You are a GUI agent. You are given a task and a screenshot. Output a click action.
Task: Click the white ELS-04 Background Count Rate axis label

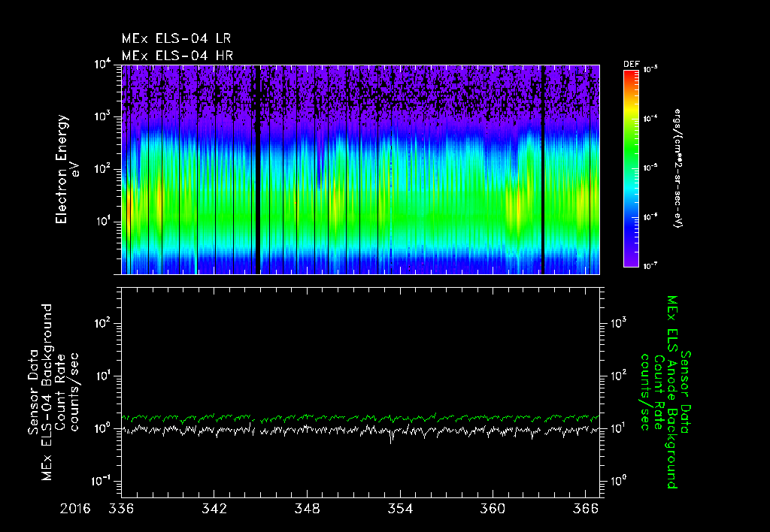53,391
